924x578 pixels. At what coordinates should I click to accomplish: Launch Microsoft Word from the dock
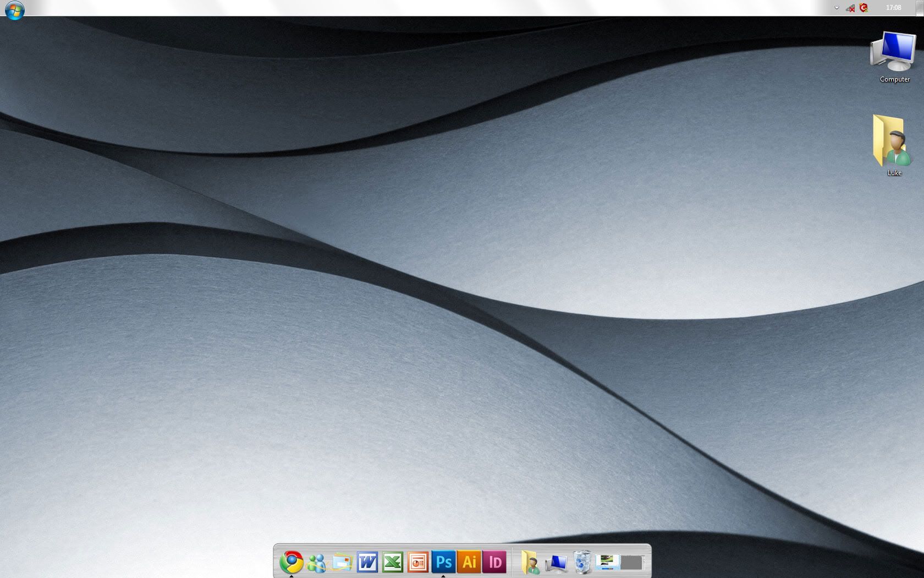coord(367,563)
